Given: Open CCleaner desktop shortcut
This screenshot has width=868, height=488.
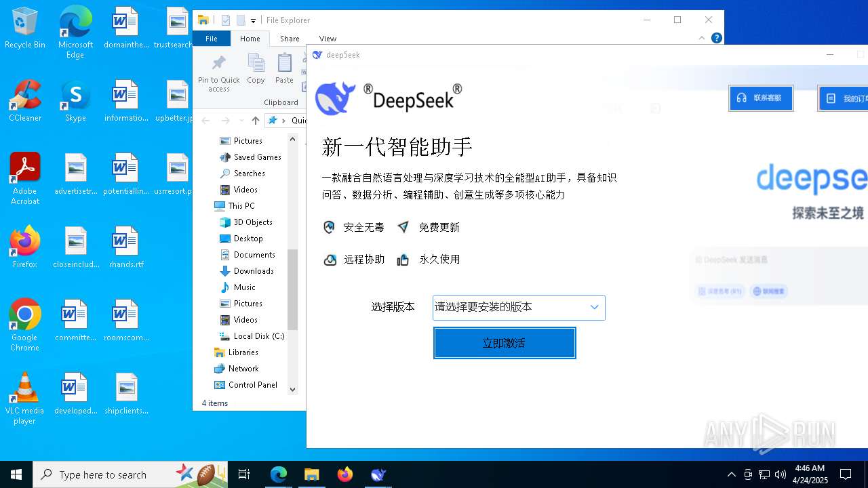Looking at the screenshot, I should tap(25, 101).
